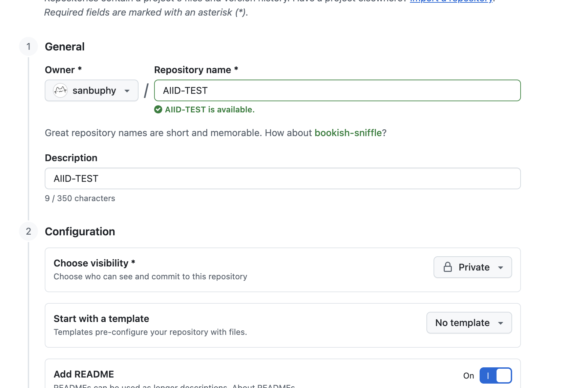Click the Configuration section heading
Screen dimensions: 588x388
pyautogui.click(x=80, y=232)
